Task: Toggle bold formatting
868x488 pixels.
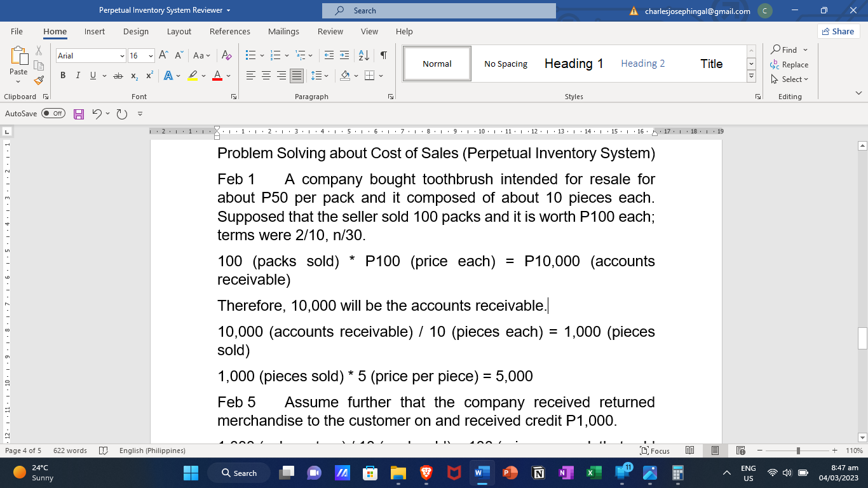Action: [63, 76]
